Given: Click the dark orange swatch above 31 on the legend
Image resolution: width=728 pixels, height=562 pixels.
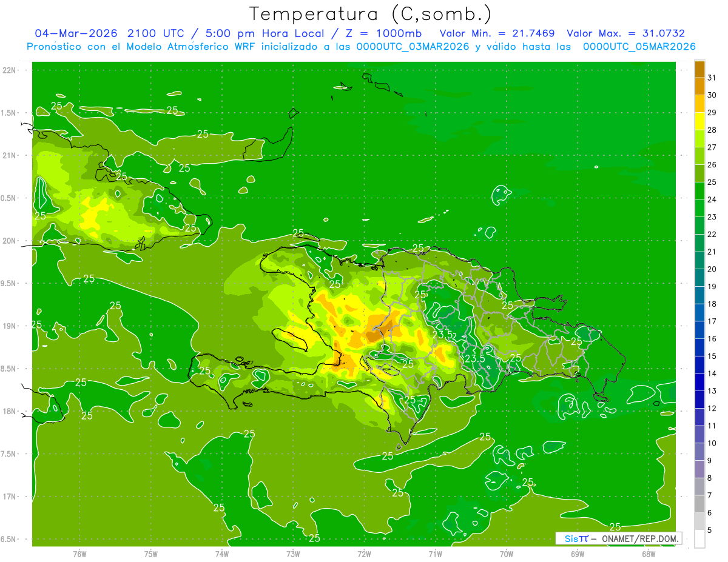Looking at the screenshot, I should 699,69.
